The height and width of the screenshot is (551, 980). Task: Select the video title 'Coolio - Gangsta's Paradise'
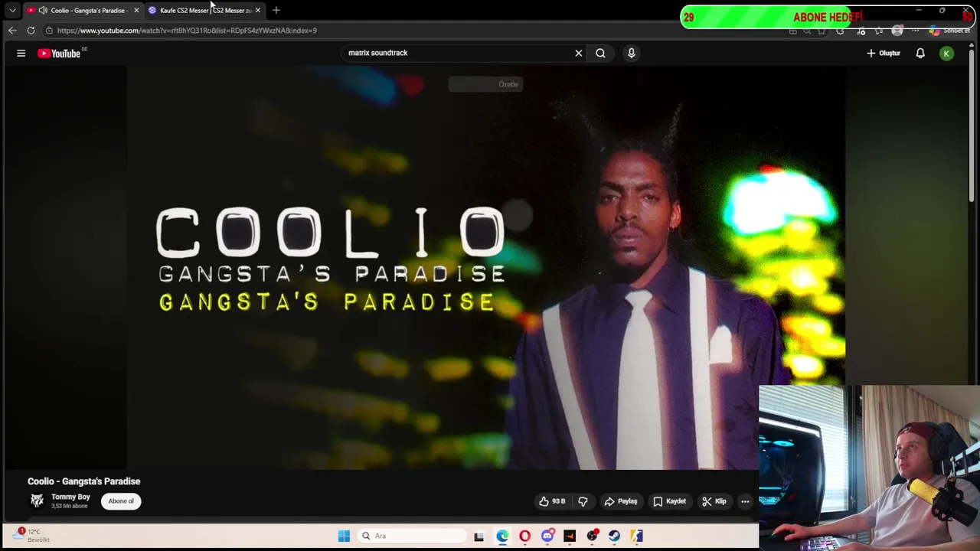coord(84,481)
